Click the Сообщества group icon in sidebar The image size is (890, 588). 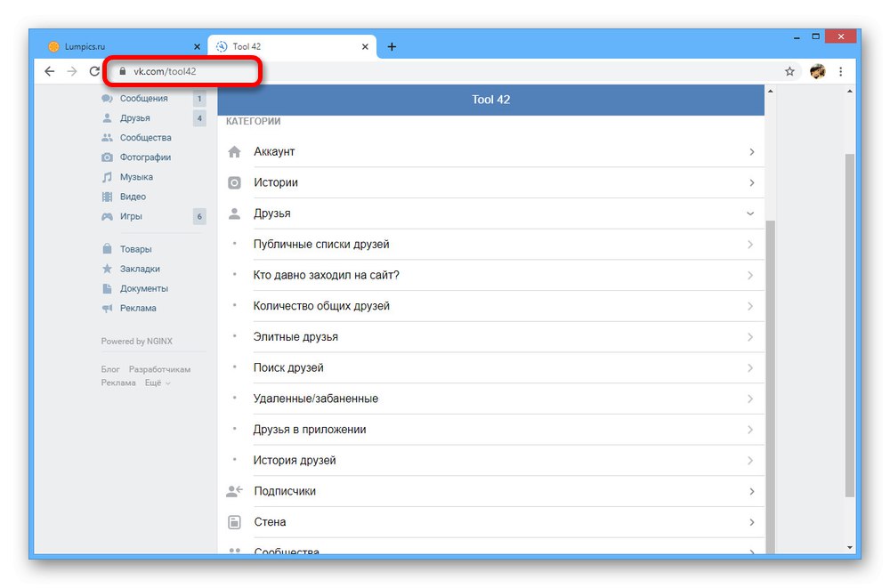107,137
